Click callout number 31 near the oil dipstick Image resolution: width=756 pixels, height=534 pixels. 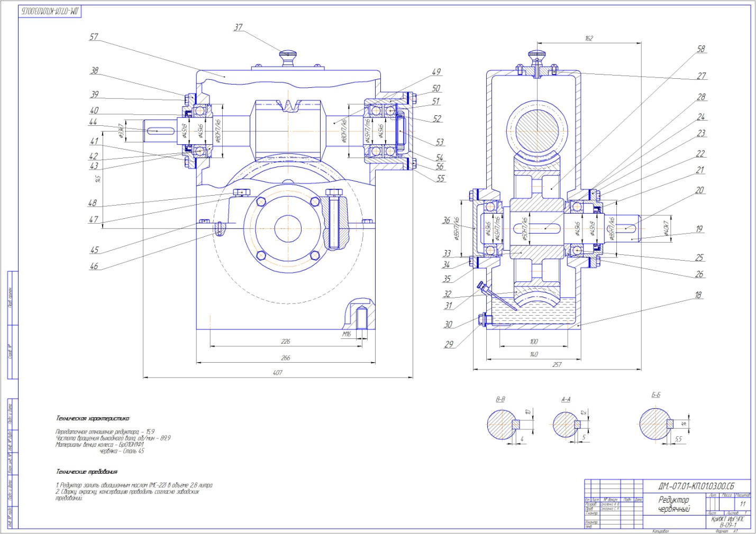[448, 306]
